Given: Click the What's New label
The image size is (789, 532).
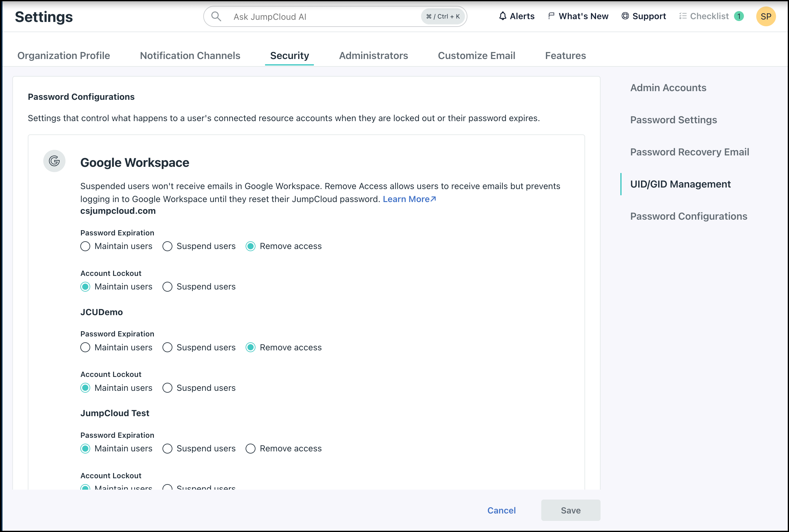Looking at the screenshot, I should coord(584,16).
